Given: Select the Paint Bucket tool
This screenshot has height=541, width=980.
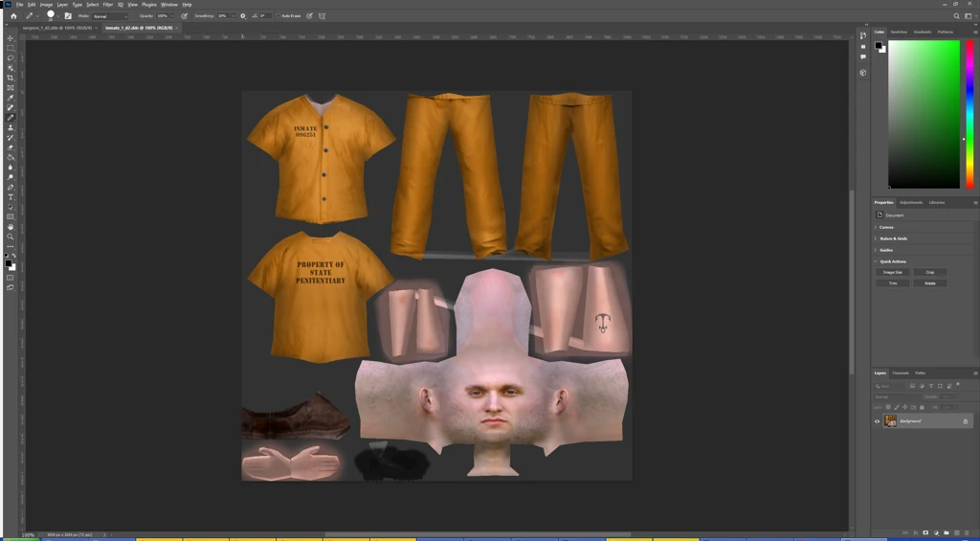Looking at the screenshot, I should pyautogui.click(x=10, y=158).
